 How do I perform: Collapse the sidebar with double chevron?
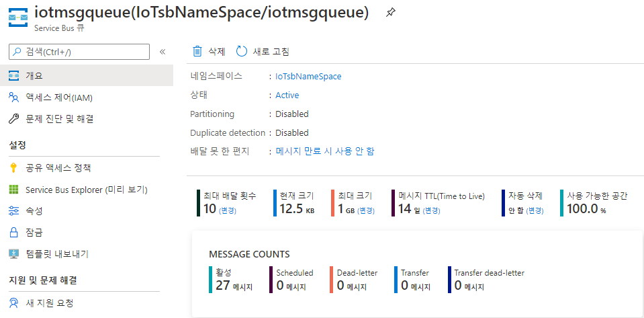pos(163,52)
